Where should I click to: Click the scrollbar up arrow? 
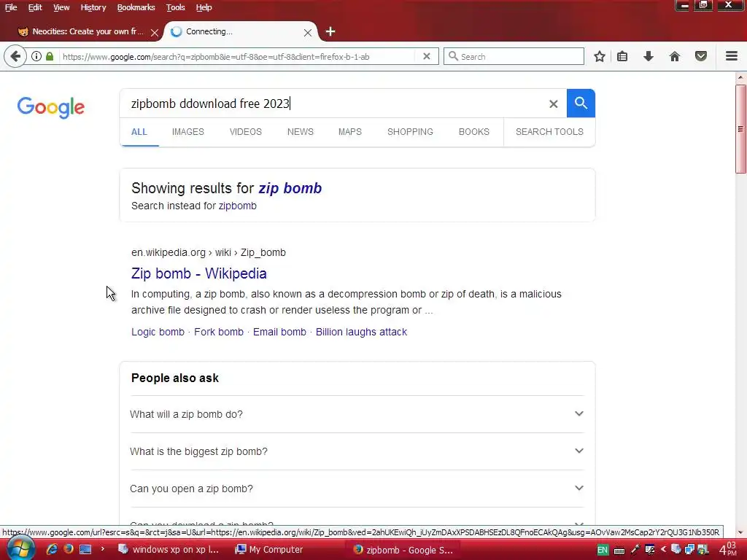tap(741, 77)
